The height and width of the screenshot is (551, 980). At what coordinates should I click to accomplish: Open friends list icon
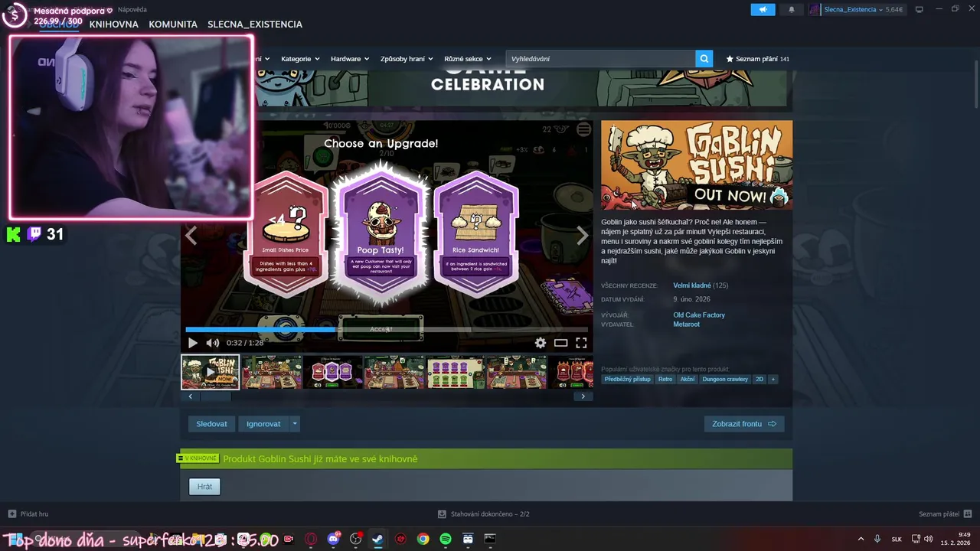968,514
